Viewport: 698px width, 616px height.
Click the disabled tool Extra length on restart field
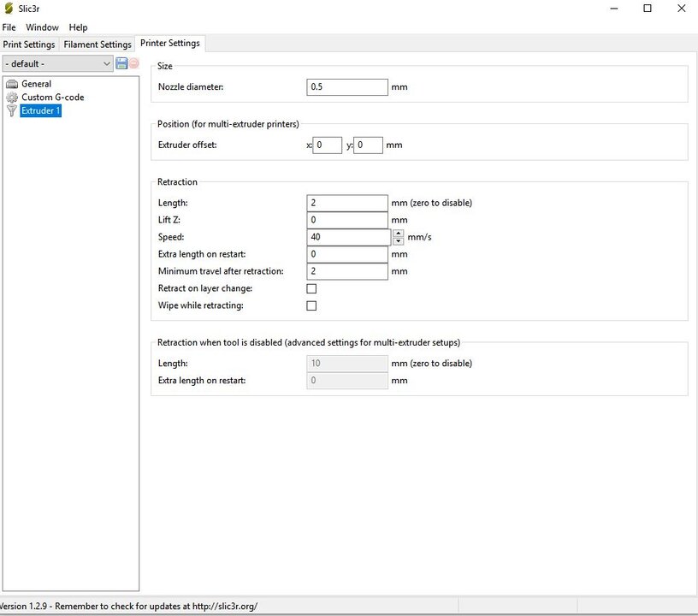(347, 381)
